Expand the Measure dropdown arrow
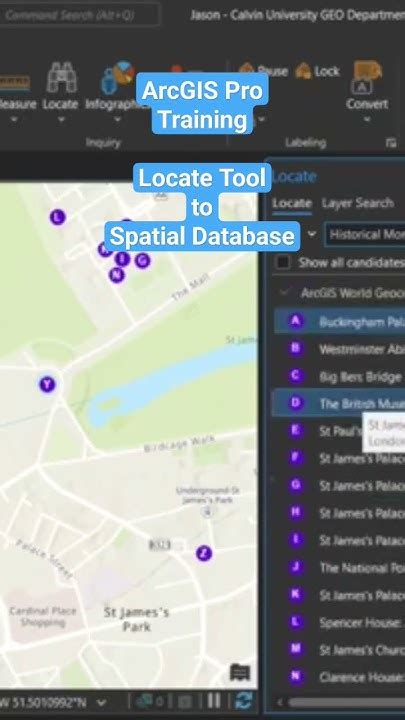Image resolution: width=405 pixels, height=720 pixels. [14, 120]
